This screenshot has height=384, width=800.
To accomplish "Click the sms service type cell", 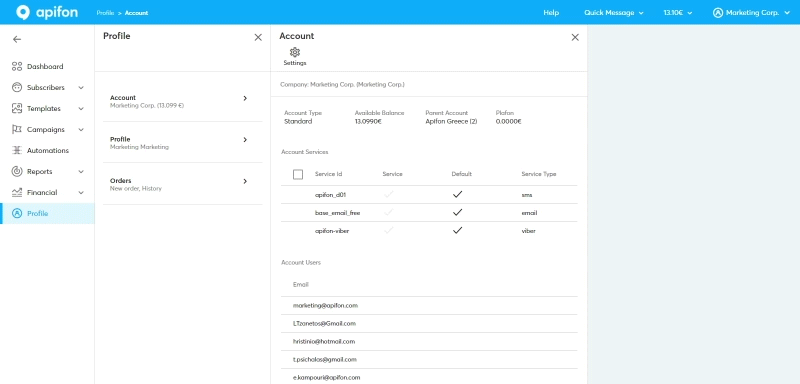I will (527, 195).
